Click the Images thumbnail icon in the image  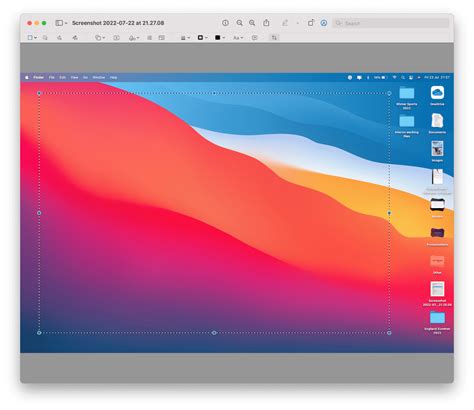(x=437, y=149)
